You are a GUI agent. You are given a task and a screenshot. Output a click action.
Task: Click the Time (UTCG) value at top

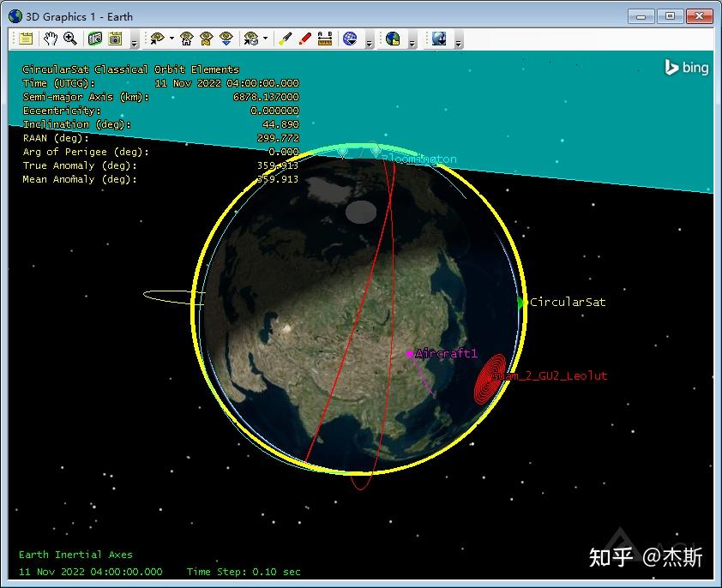tap(227, 83)
